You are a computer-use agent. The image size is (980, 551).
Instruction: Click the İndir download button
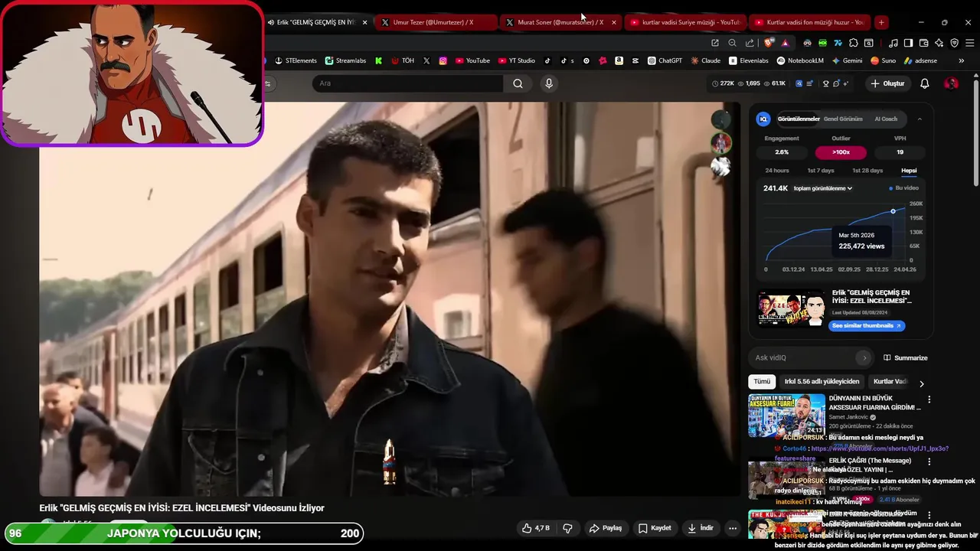coord(701,528)
